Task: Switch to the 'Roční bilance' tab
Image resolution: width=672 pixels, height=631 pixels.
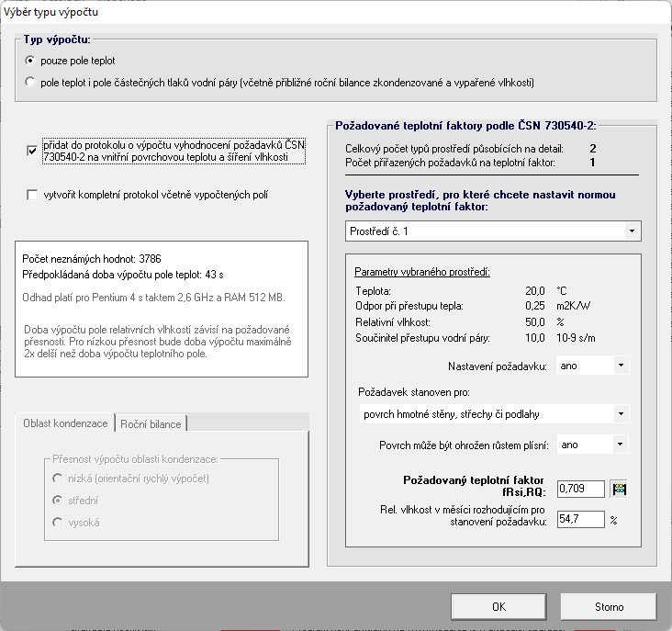Action: tap(151, 424)
